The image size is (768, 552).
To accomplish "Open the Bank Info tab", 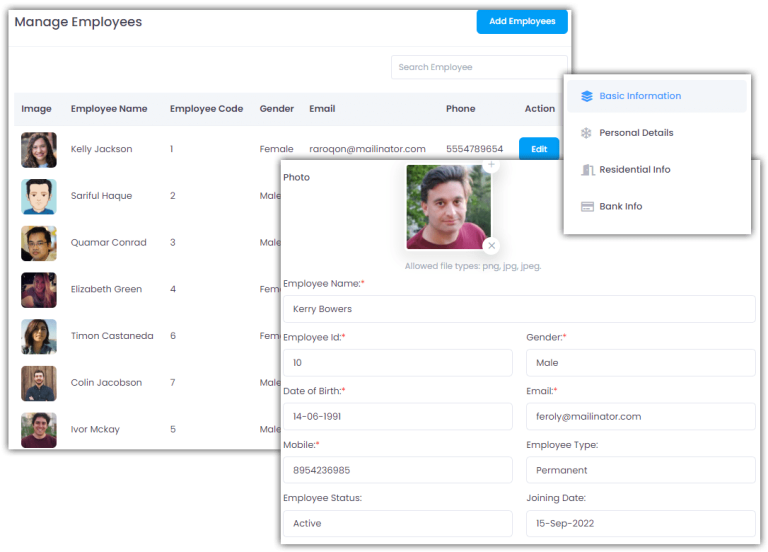I will point(620,207).
